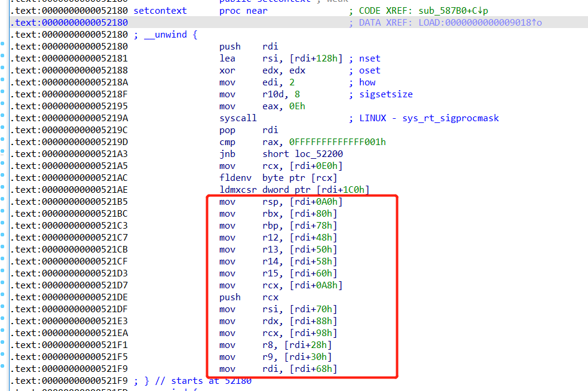
Task: Toggle breakpoint dot beside address 521F5
Action: pos(2,354)
